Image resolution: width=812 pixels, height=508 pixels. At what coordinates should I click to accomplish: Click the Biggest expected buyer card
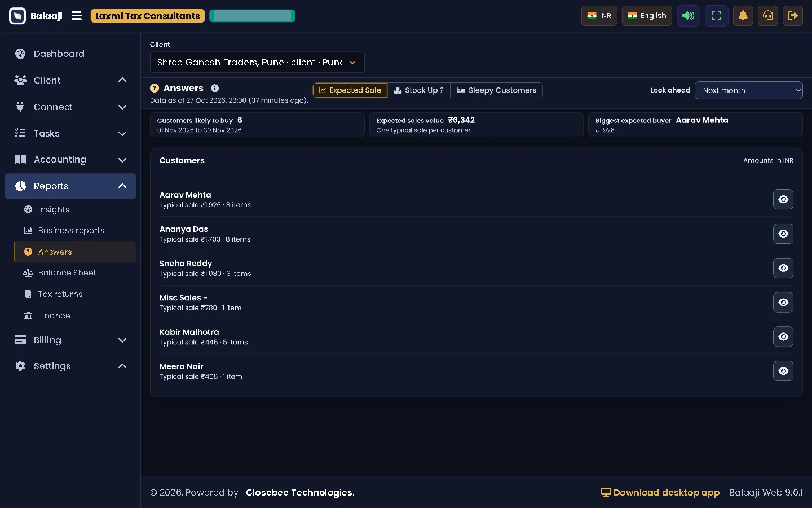click(695, 125)
